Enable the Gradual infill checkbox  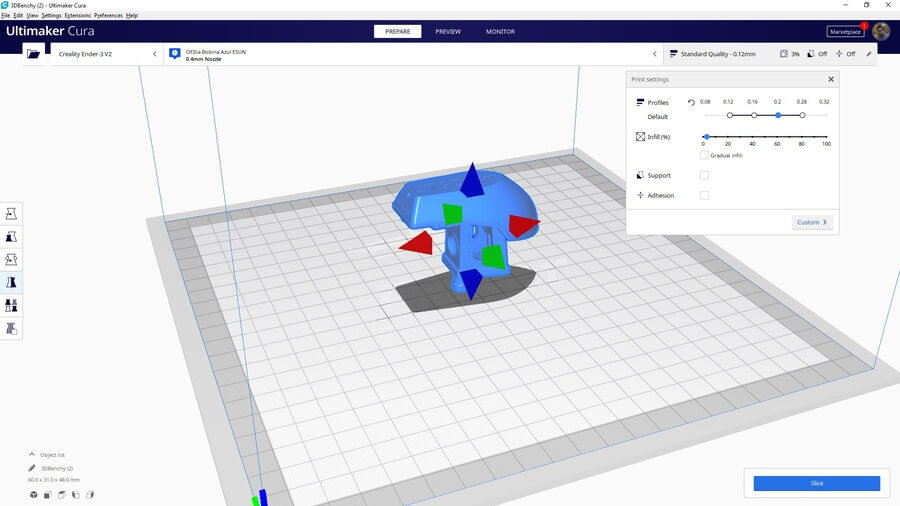pyautogui.click(x=704, y=155)
